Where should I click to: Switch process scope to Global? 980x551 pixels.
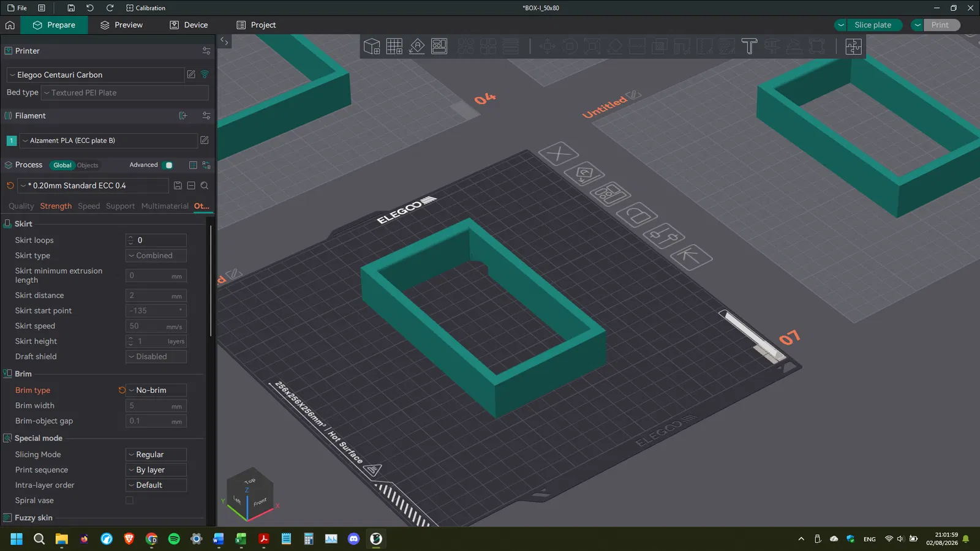tap(62, 165)
